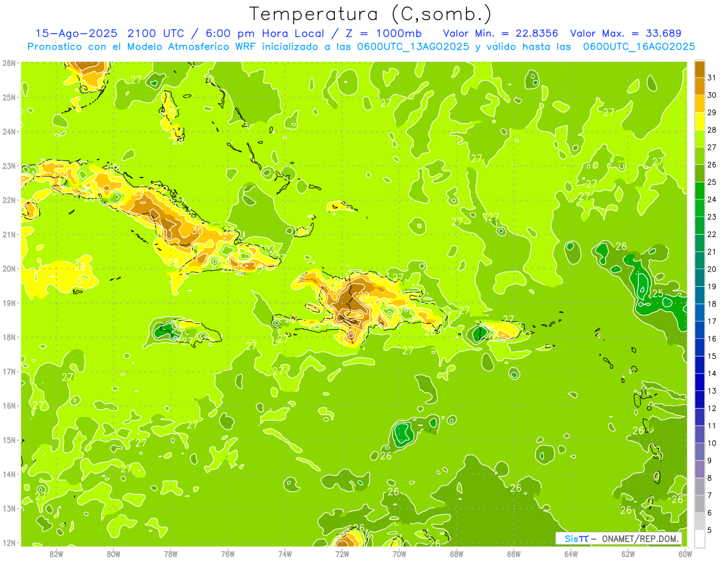Select the '0600UTC_16AGO2025' valid-until timestamp
The height and width of the screenshot is (562, 728).
(639, 47)
